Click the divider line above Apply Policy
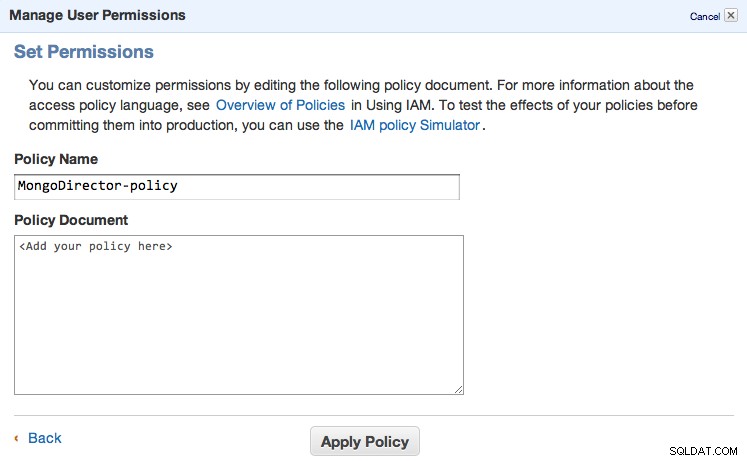 point(374,415)
